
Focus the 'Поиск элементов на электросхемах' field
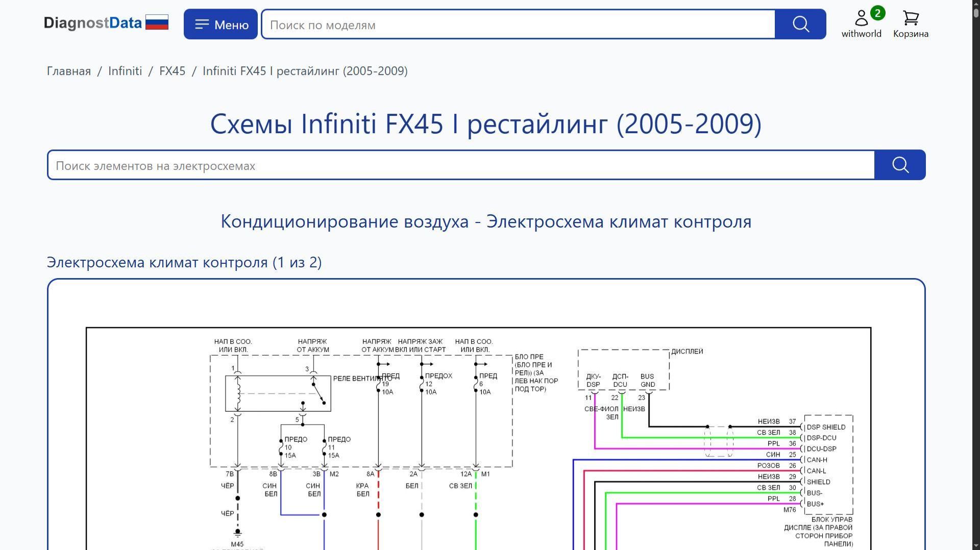461,165
